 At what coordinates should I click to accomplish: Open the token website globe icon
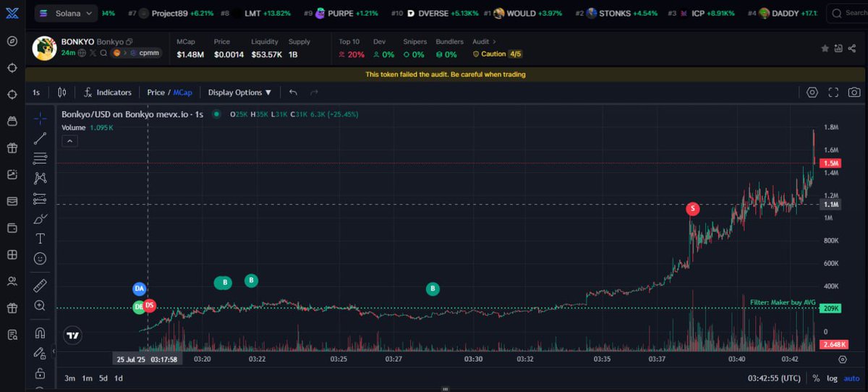(x=83, y=53)
